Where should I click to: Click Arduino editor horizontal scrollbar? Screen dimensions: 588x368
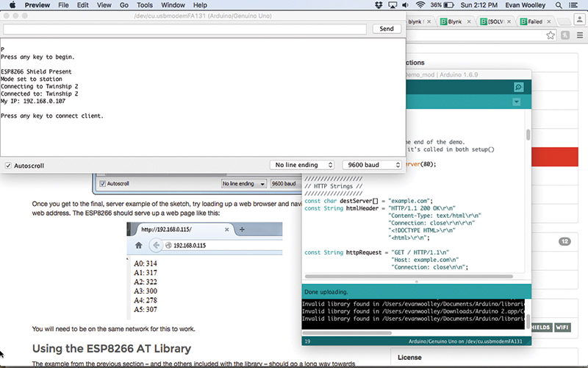coord(409,277)
